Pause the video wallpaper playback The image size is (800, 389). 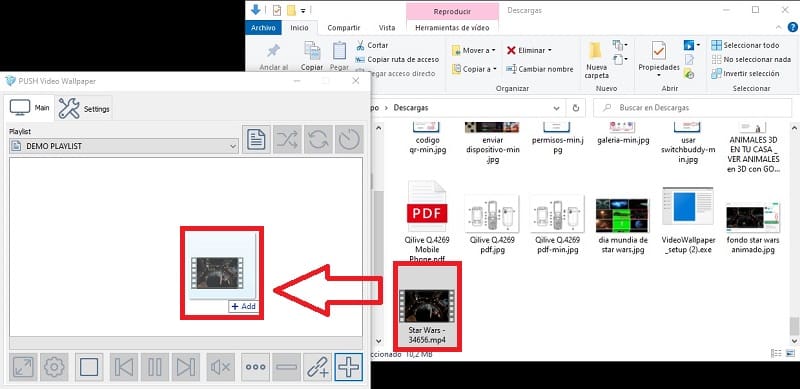(x=155, y=367)
